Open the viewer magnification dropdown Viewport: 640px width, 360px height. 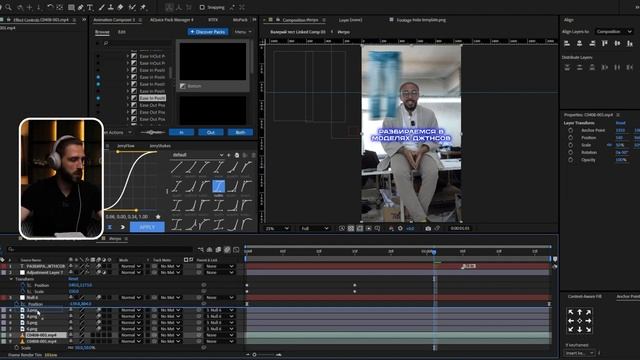(277, 229)
